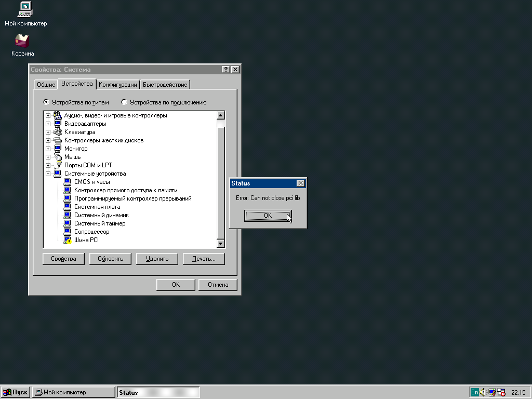Select the Клавиатура device icon
The width and height of the screenshot is (532, 399).
57,132
